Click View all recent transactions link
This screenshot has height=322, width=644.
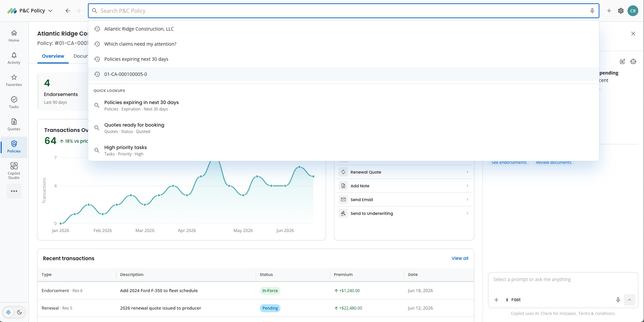460,258
